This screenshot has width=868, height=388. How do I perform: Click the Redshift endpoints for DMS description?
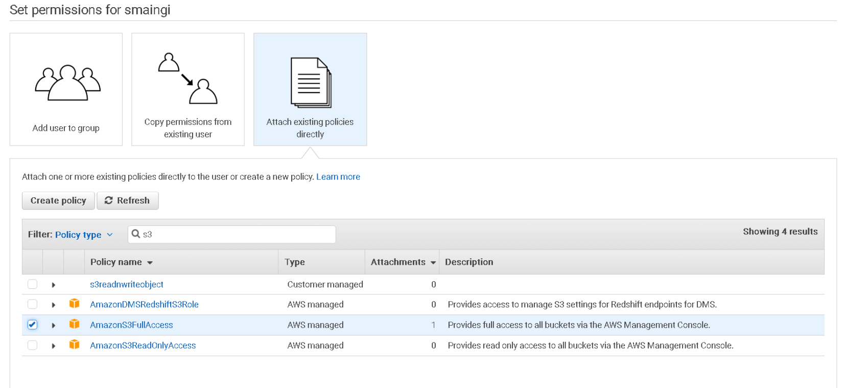coord(582,304)
